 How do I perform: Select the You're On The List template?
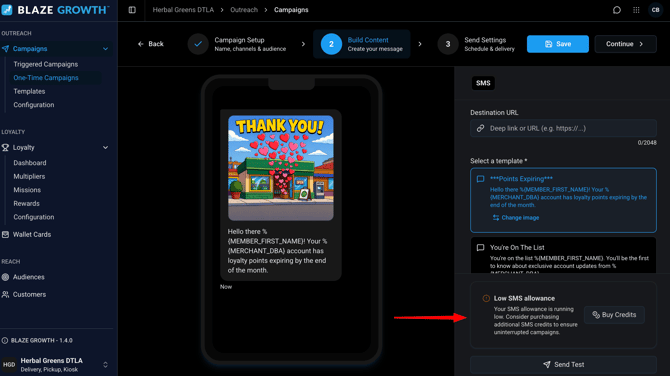[563, 255]
